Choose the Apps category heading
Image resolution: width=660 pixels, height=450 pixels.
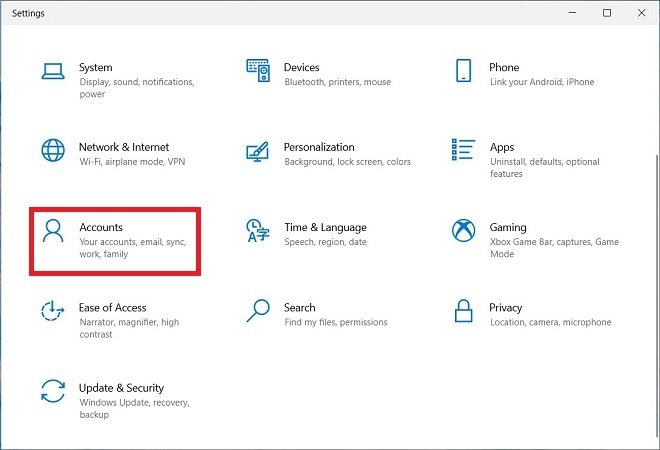click(x=502, y=147)
